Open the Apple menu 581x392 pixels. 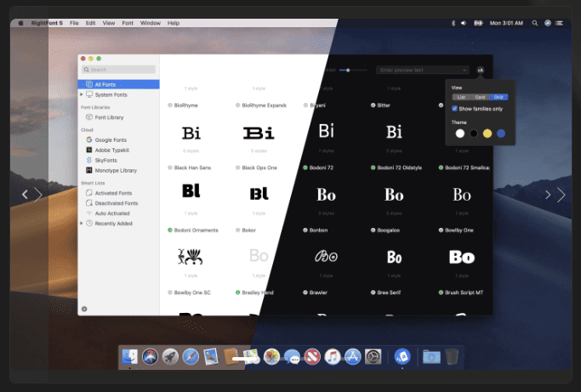point(20,23)
